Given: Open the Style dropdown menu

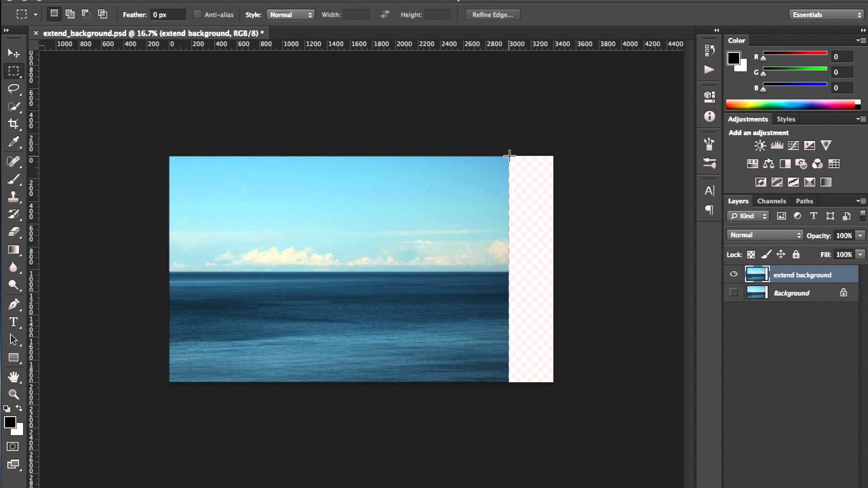Looking at the screenshot, I should point(291,14).
